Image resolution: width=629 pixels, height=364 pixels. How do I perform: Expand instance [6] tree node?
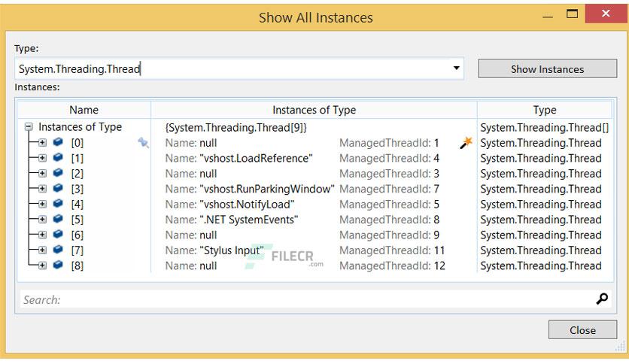[x=42, y=235]
